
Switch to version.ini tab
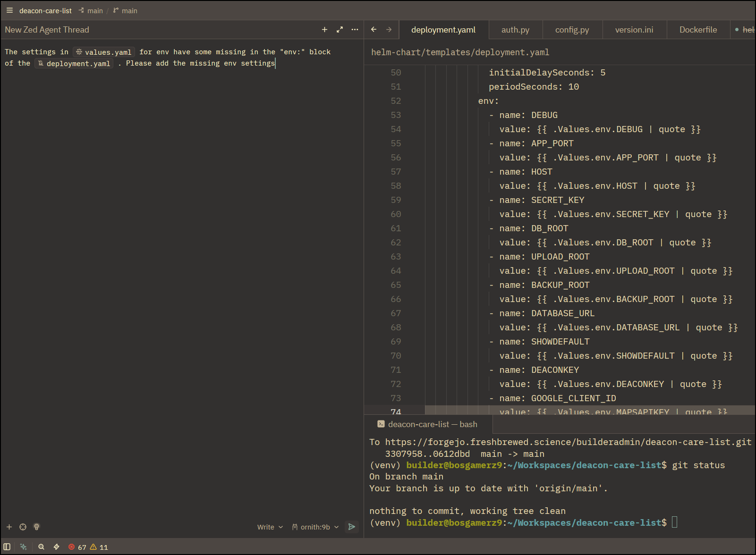pyautogui.click(x=634, y=30)
